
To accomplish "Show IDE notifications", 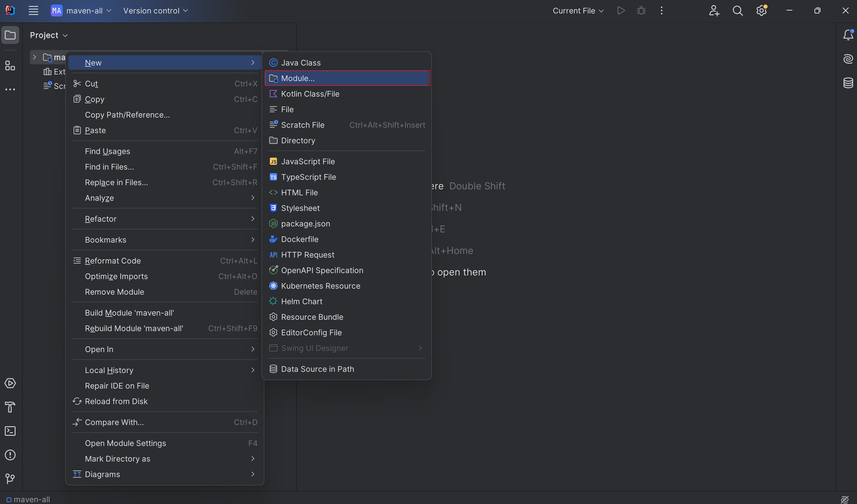I will pyautogui.click(x=848, y=35).
